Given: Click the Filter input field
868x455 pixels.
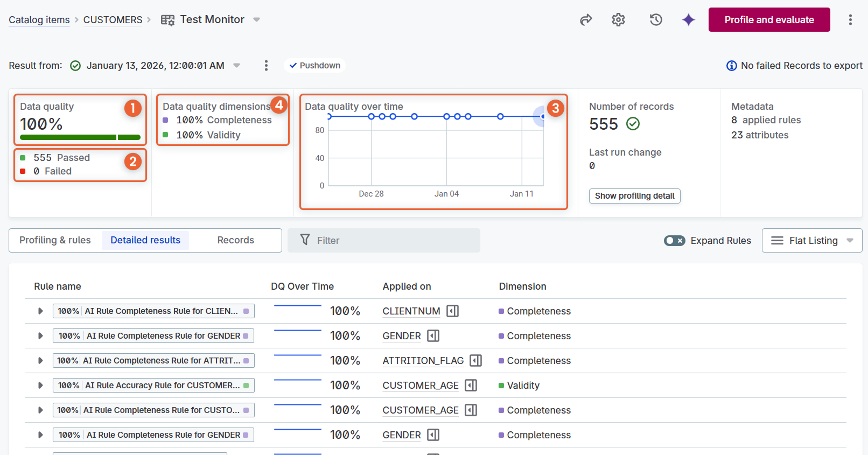Looking at the screenshot, I should click(x=383, y=241).
